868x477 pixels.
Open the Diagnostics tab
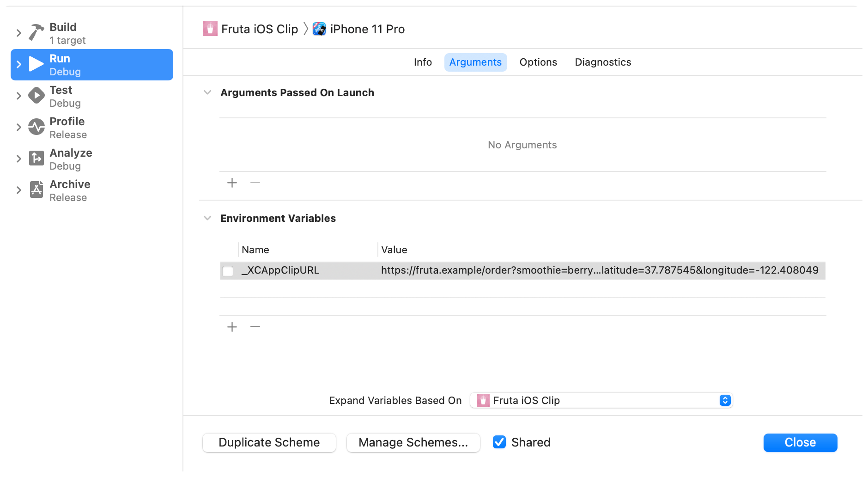pos(603,62)
